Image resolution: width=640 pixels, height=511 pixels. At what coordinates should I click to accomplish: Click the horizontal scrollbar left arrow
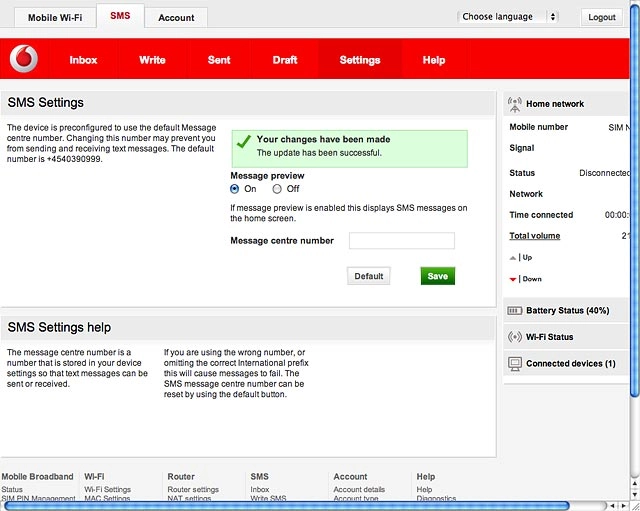click(x=613, y=506)
